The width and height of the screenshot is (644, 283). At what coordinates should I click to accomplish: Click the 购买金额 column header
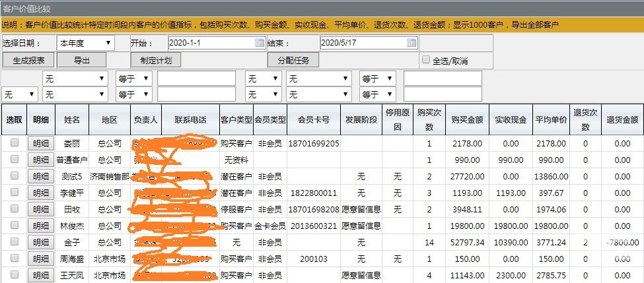467,120
